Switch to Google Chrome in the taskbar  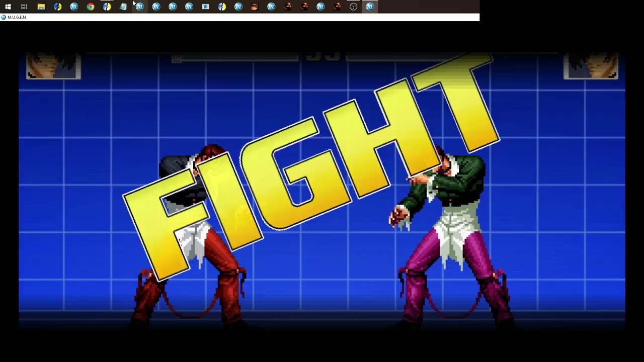point(91,7)
